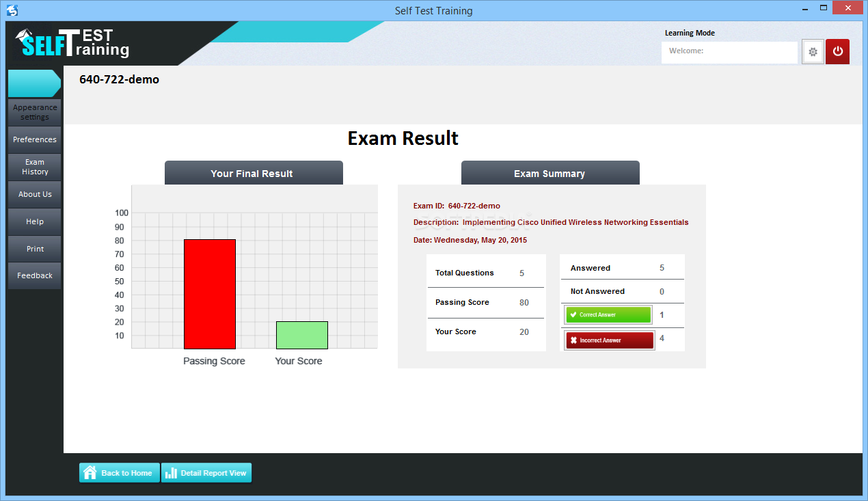Minimize the Self Test Training window

click(804, 8)
